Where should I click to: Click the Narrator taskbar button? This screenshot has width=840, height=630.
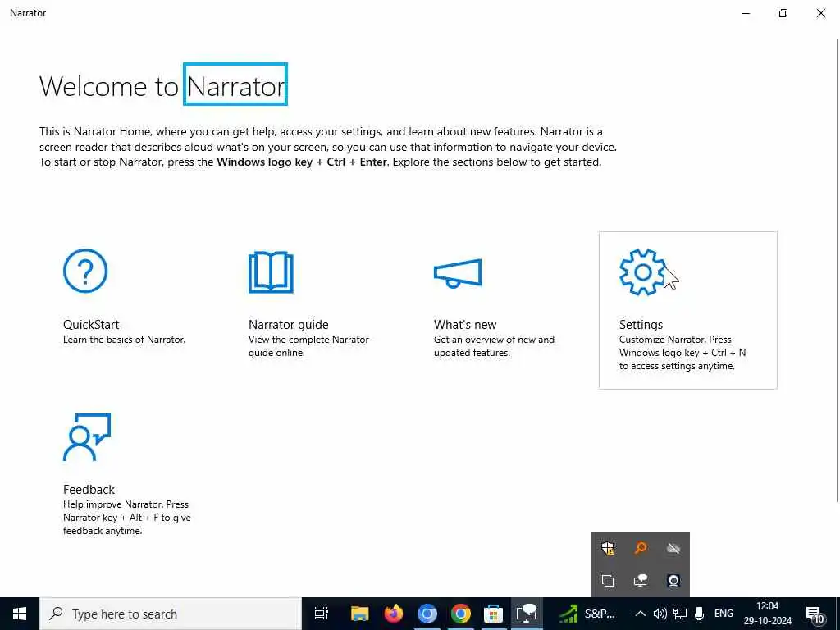coord(527,614)
